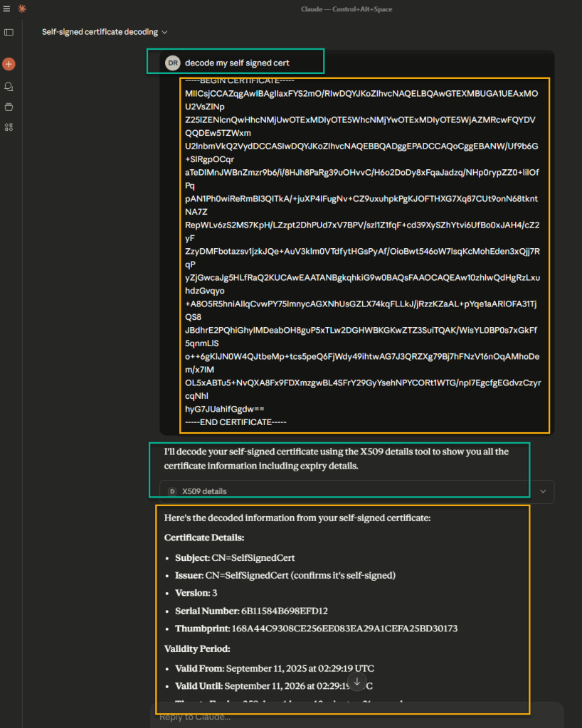Screen dimensions: 582x728
Task: Click the 'decode my self signed cert' message
Action: point(237,63)
